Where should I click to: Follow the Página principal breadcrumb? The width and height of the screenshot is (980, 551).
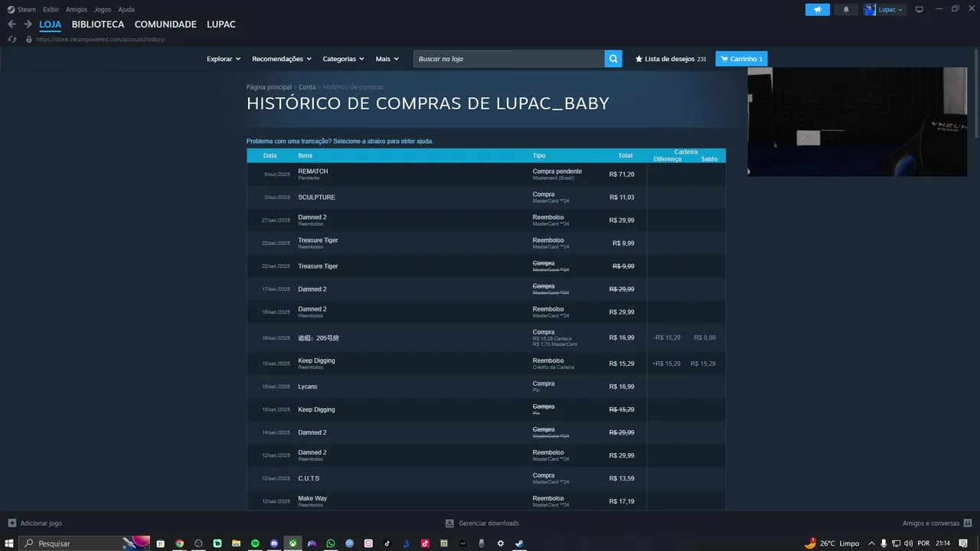point(269,87)
